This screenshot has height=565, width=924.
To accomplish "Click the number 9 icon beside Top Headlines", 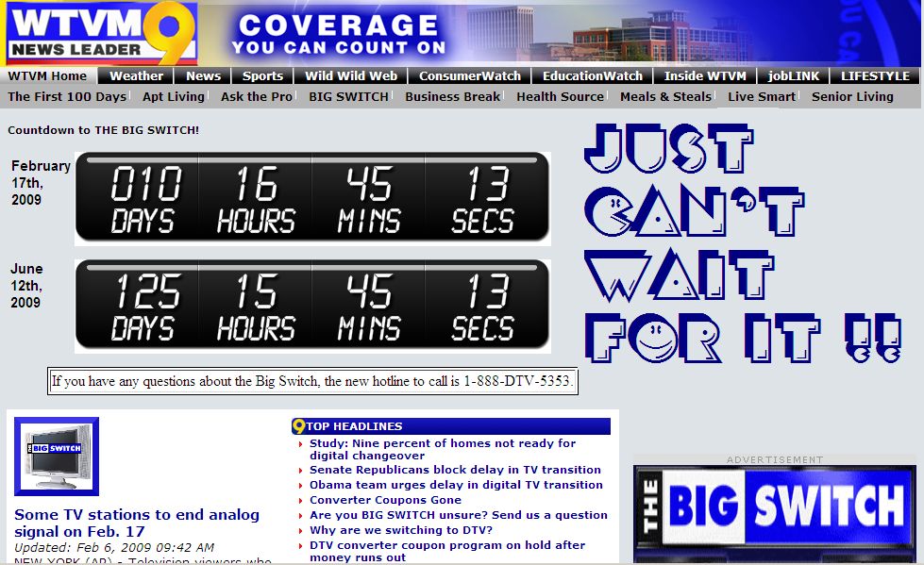I will click(299, 426).
